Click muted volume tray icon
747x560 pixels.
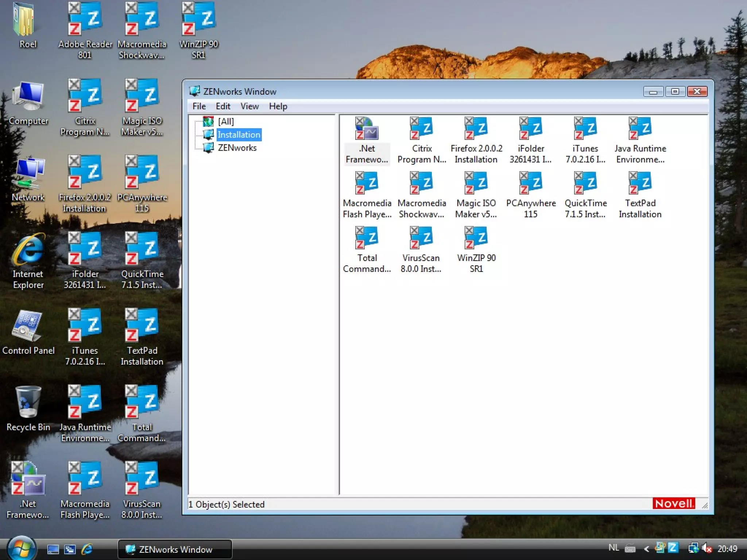707,548
